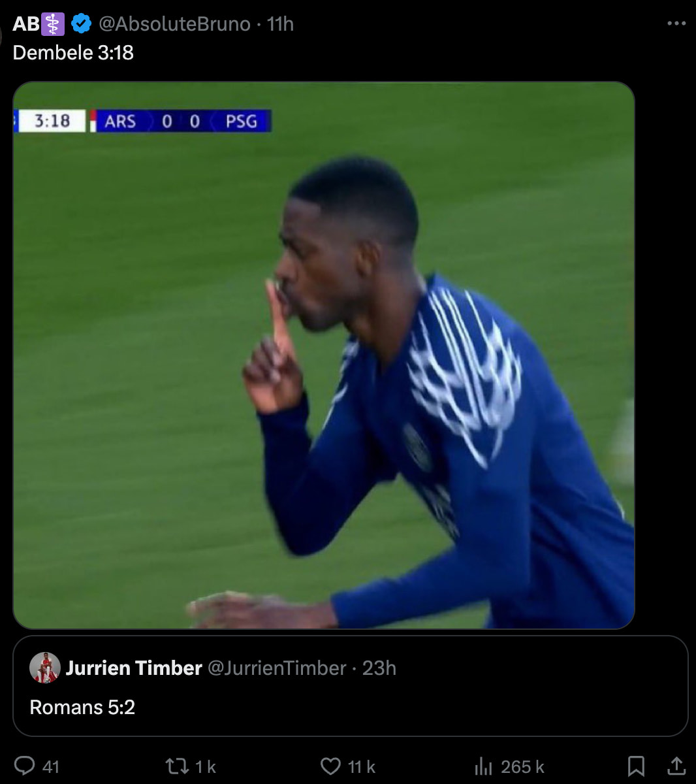Open the Dembele celebration image
The height and width of the screenshot is (784, 696).
323,355
